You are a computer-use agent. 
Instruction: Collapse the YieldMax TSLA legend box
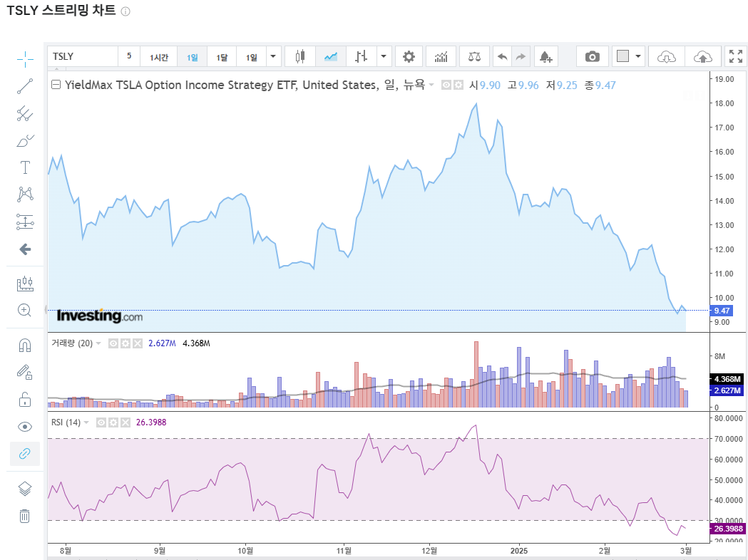pos(56,85)
